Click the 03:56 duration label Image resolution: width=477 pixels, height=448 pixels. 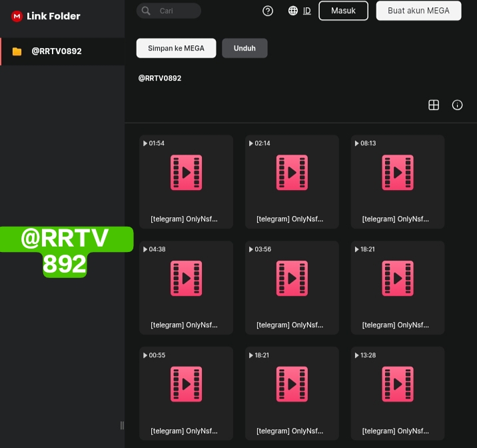(x=263, y=249)
